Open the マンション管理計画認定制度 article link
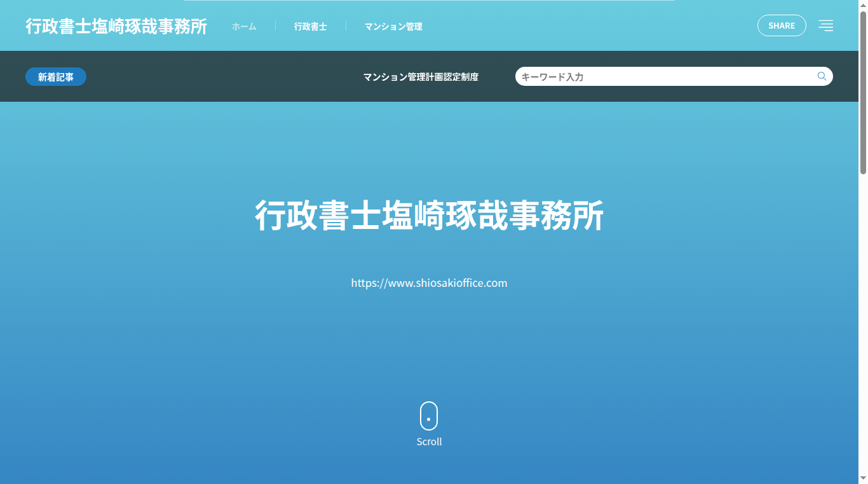This screenshot has width=868, height=484. (421, 77)
